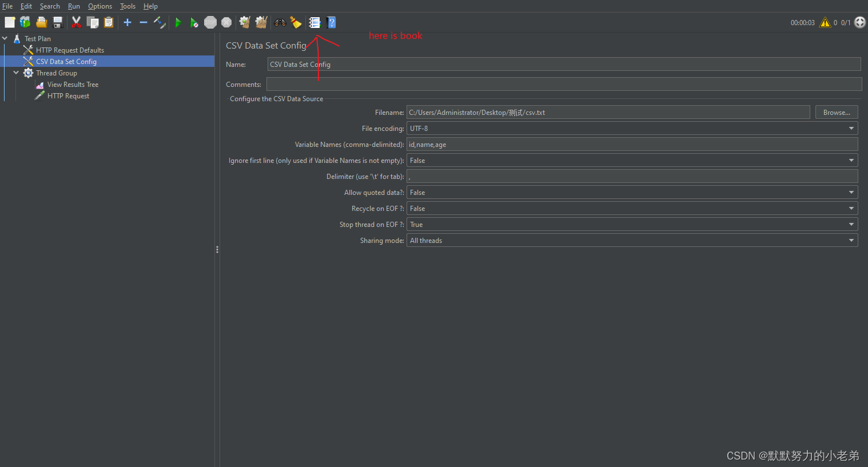Open the Templates icon
Image resolution: width=868 pixels, height=467 pixels.
(25, 22)
